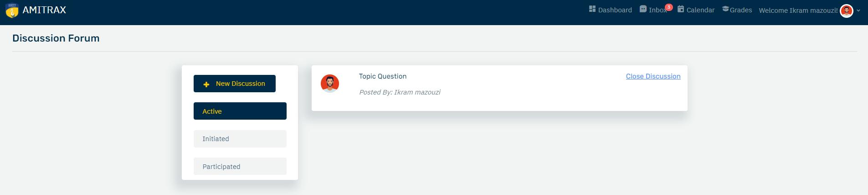Open the Dashboard menu label

tap(615, 10)
